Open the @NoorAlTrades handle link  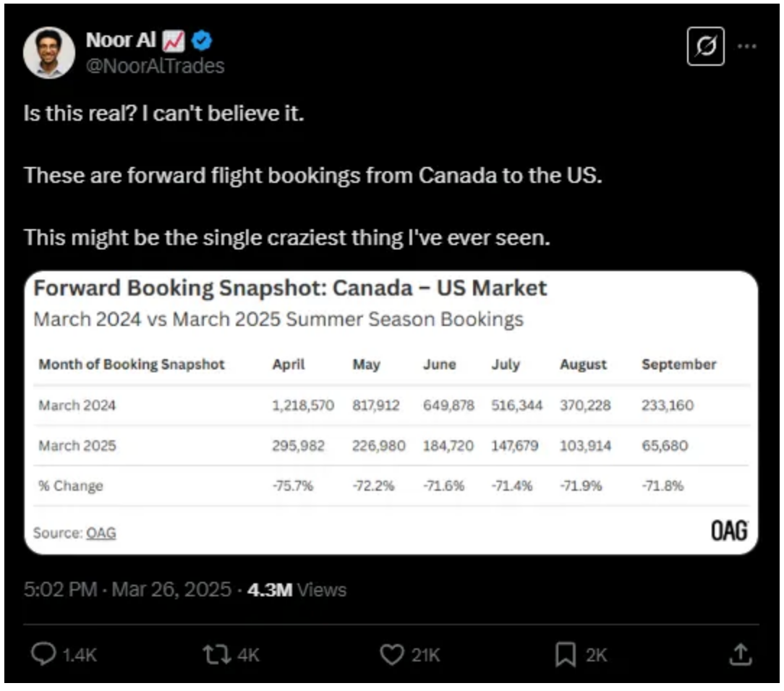155,66
